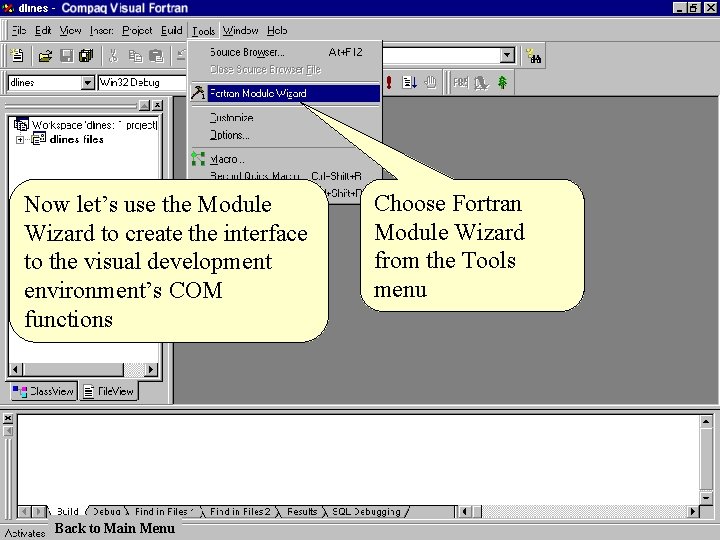Select Macro entry in Tools menu

click(285, 159)
